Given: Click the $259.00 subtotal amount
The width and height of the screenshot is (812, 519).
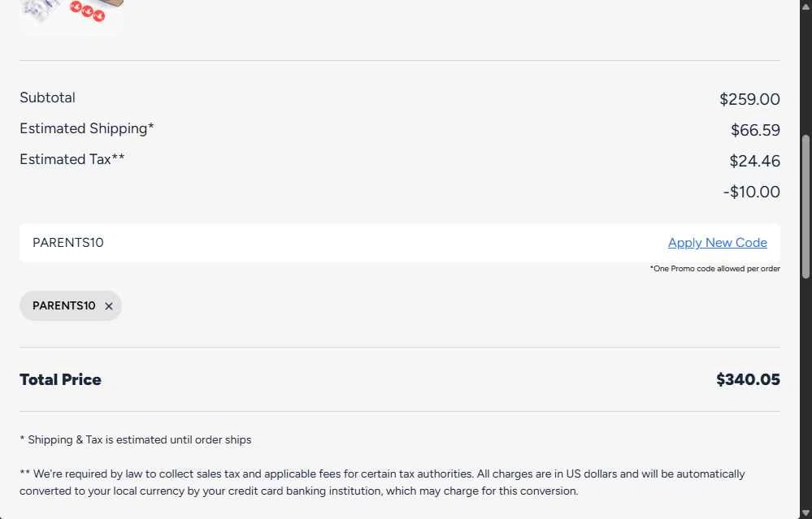Looking at the screenshot, I should (749, 99).
